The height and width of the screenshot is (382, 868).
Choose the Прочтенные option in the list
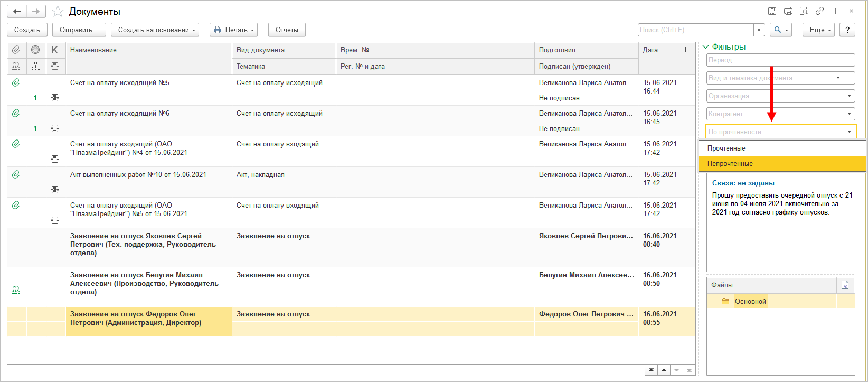click(x=727, y=148)
